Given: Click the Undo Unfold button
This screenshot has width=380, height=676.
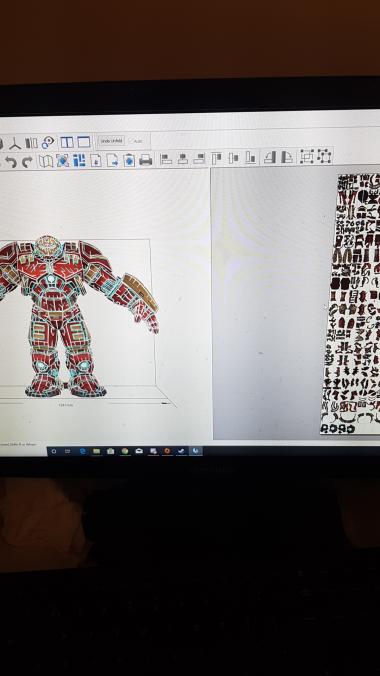Looking at the screenshot, I should pos(112,141).
